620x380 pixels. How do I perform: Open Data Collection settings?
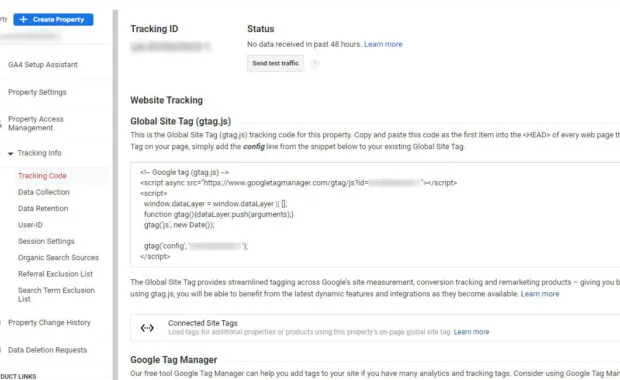(x=43, y=192)
